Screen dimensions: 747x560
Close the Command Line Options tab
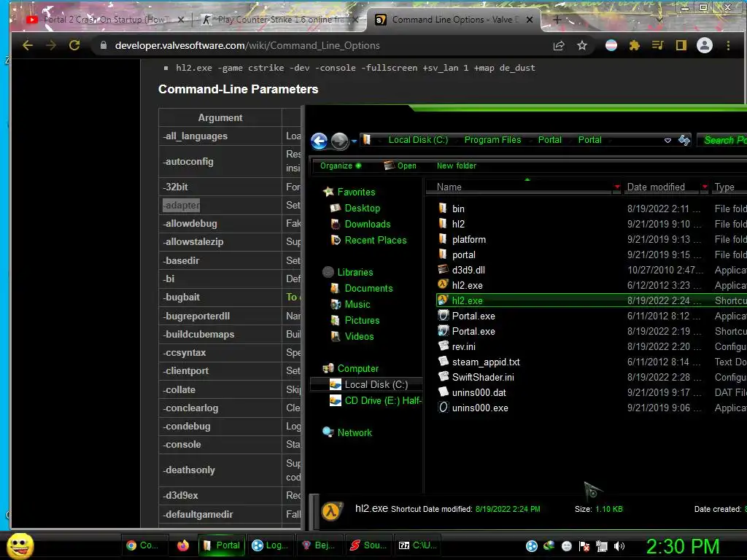point(530,20)
